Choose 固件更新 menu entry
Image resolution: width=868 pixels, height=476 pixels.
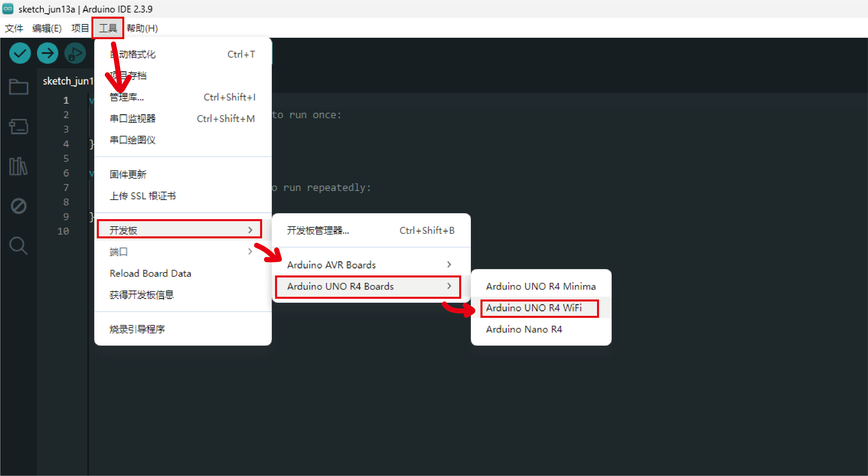tap(183, 175)
